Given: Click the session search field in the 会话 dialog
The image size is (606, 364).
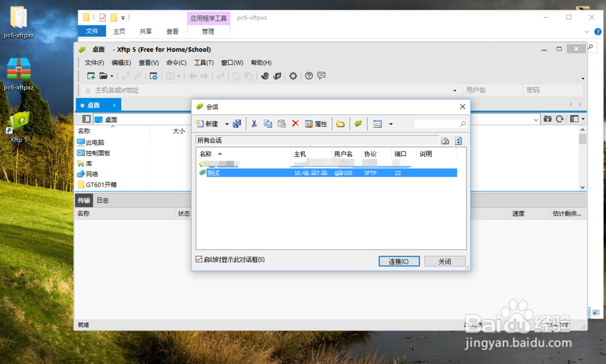Looking at the screenshot, I should click(x=440, y=124).
